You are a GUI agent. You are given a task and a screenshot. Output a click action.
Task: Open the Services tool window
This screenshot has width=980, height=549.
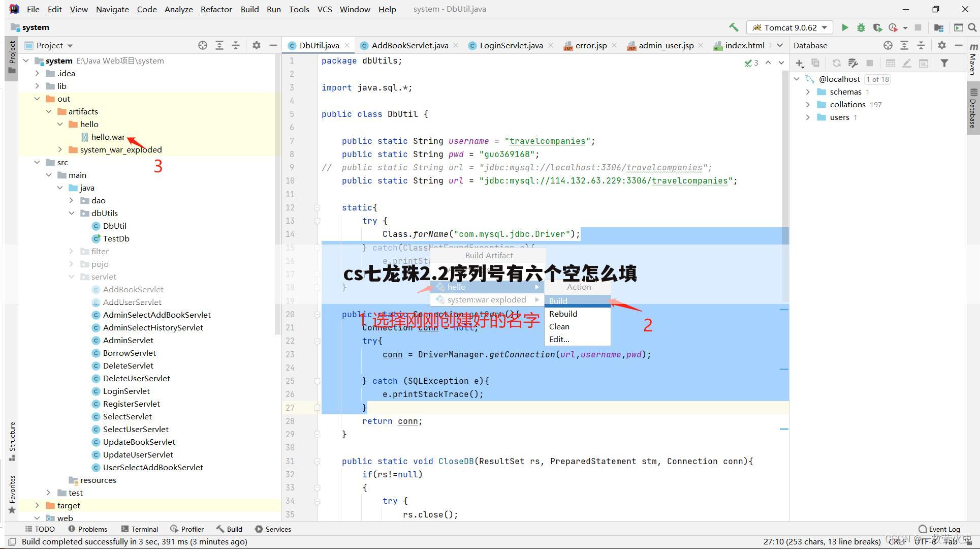point(273,529)
